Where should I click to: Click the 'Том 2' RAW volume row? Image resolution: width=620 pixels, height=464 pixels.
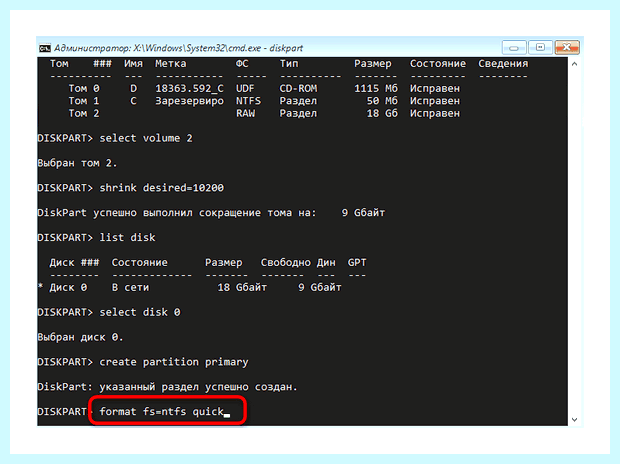coord(264,114)
